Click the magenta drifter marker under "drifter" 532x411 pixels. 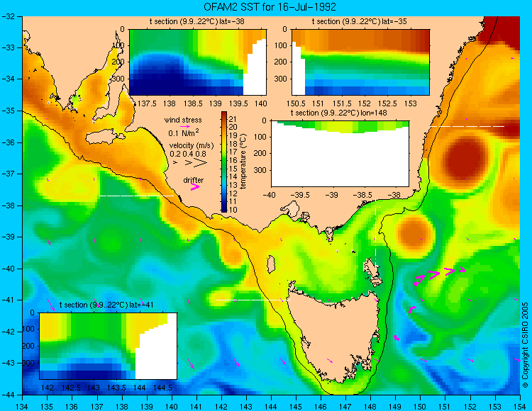pos(195,186)
